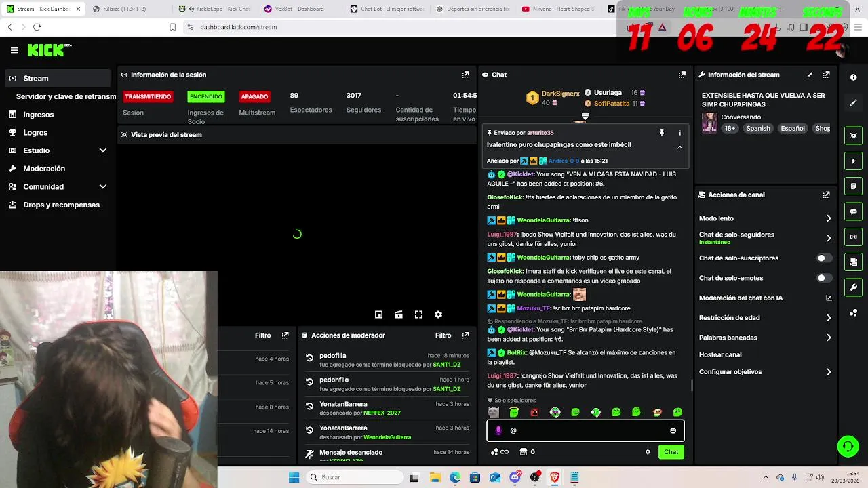Open the Windows Start menu
Screen dimensions: 868x488
(x=294, y=477)
